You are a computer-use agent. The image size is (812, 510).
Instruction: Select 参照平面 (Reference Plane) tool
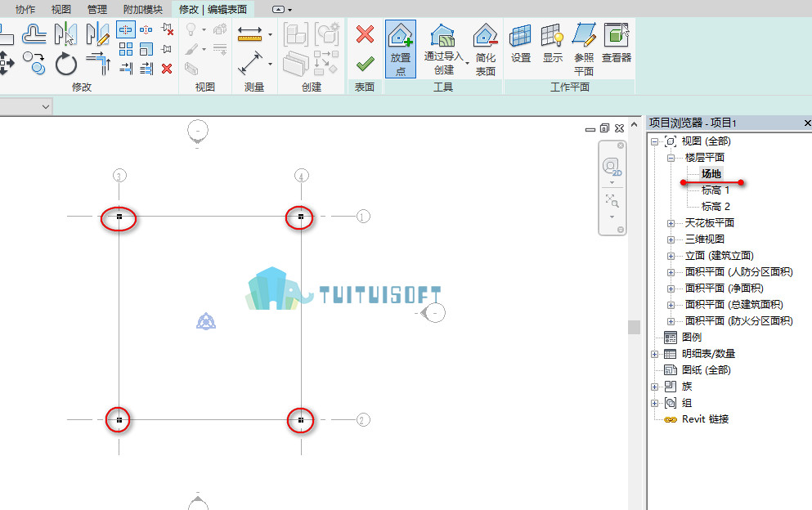[x=584, y=49]
